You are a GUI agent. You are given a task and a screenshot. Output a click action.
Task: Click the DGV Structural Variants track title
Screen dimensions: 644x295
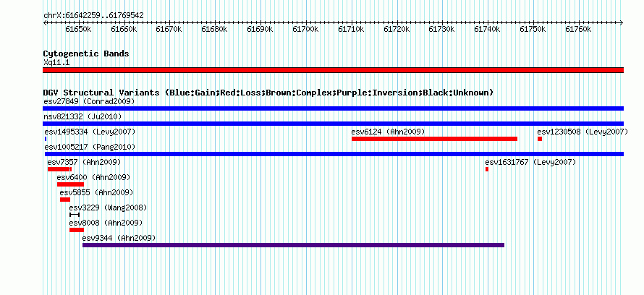(x=268, y=93)
